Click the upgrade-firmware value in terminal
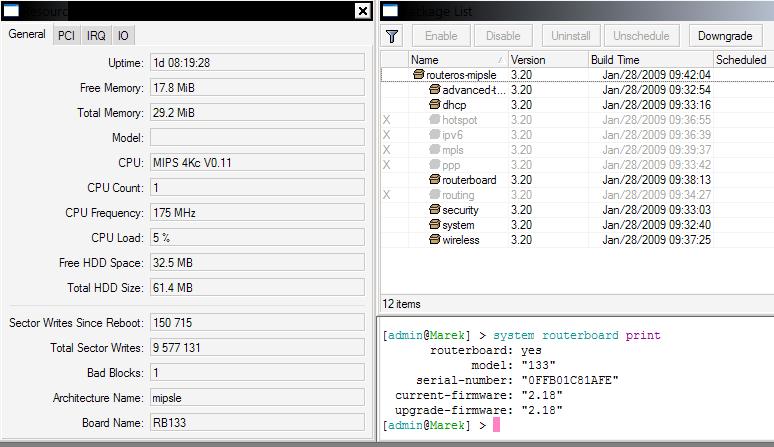Viewport: 774px width, 447px height. click(x=542, y=410)
